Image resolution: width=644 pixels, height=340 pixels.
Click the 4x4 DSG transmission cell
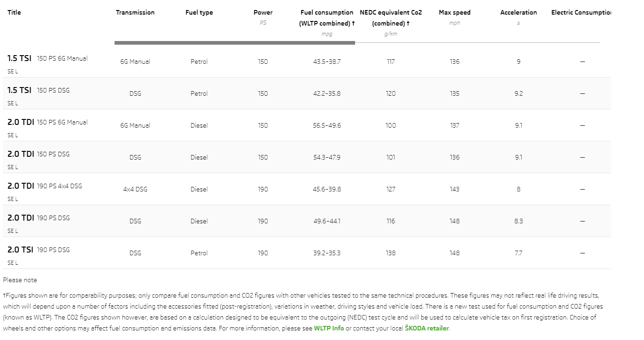coord(135,189)
